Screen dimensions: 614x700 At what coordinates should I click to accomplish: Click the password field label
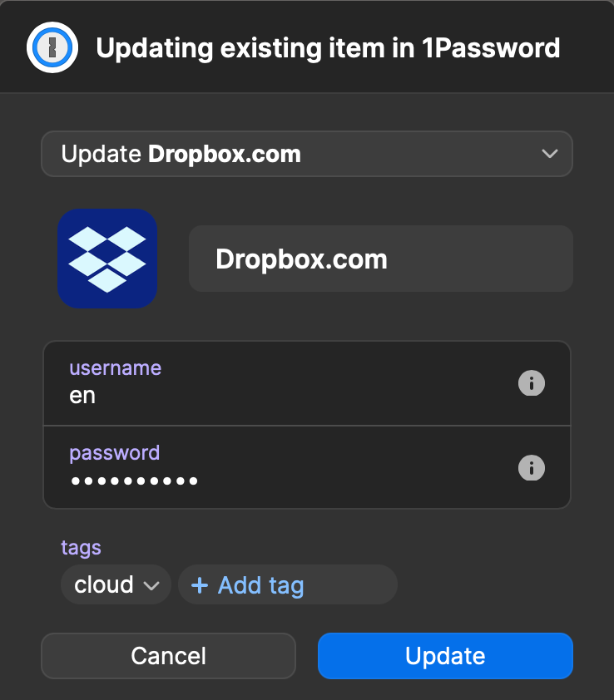(115, 453)
